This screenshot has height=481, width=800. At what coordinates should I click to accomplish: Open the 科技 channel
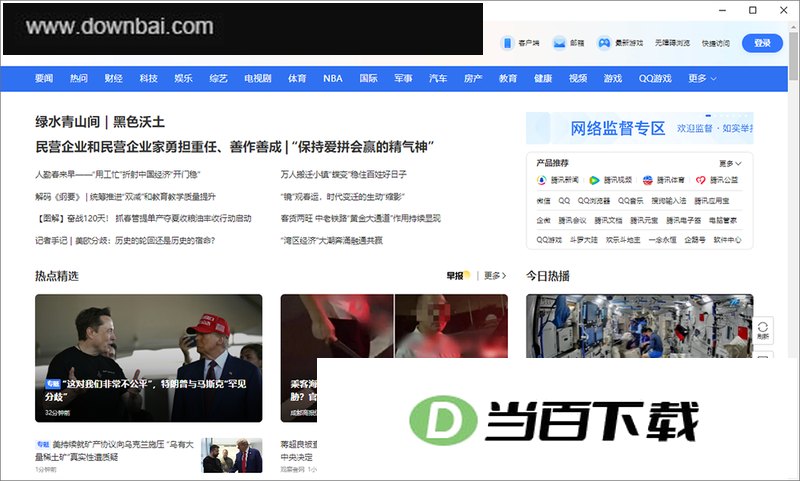148,79
